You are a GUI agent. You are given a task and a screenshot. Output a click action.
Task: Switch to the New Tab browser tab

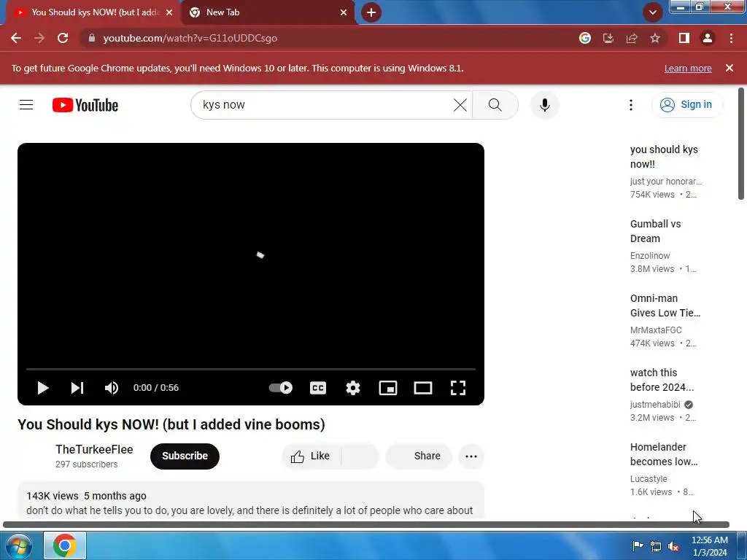(267, 12)
